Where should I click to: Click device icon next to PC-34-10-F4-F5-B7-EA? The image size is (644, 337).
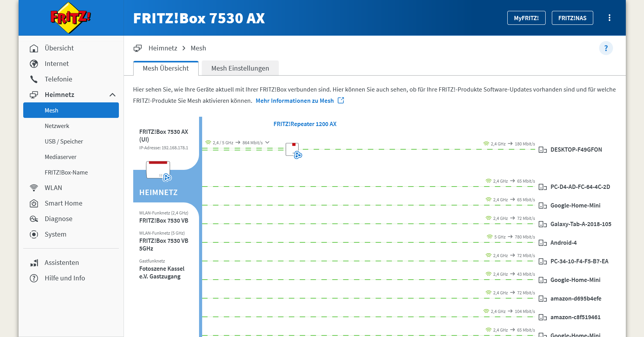543,261
